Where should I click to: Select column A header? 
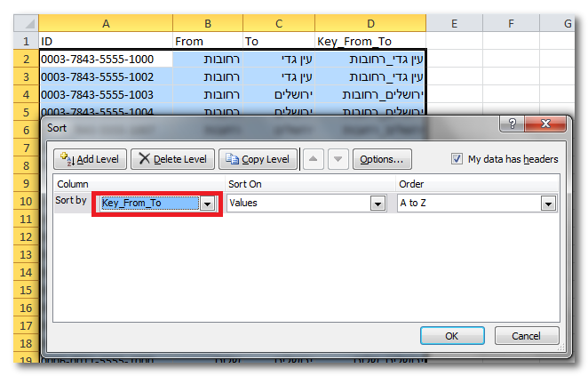pyautogui.click(x=106, y=22)
